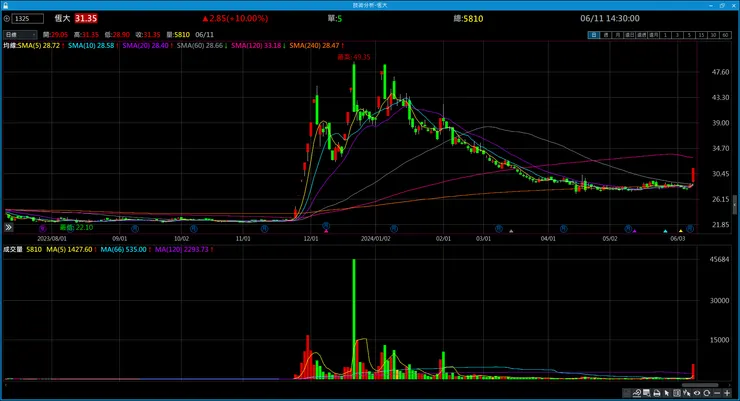Select the 週 weekly period tab
Viewport: 740px width, 401px height.
pos(606,35)
